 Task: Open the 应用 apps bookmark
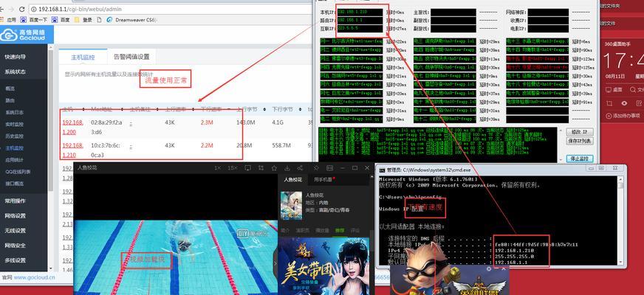[8, 19]
